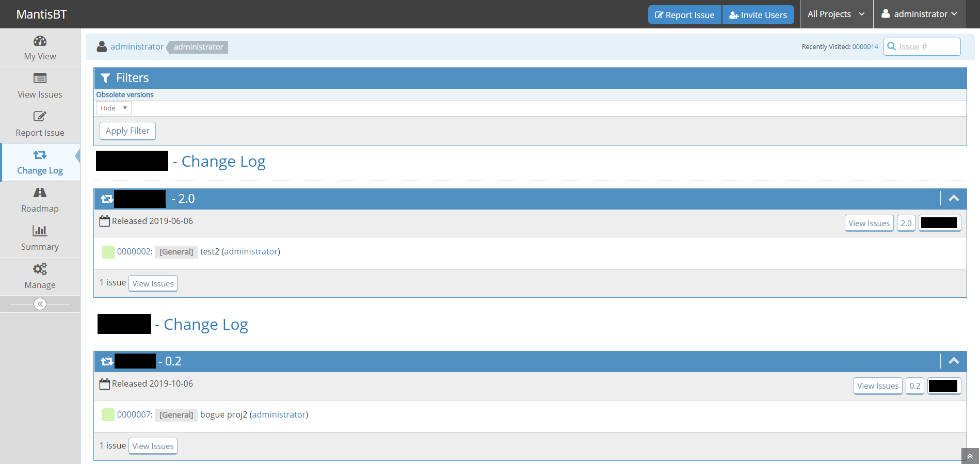980x464 pixels.
Task: Collapse the sidebar with the double-chevron toggle
Action: [40, 304]
